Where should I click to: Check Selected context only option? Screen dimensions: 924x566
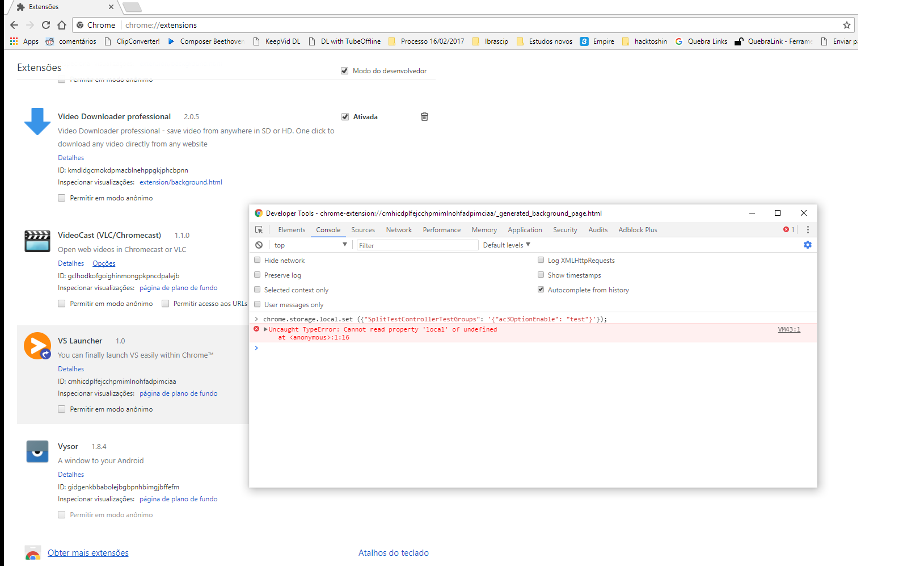258,290
